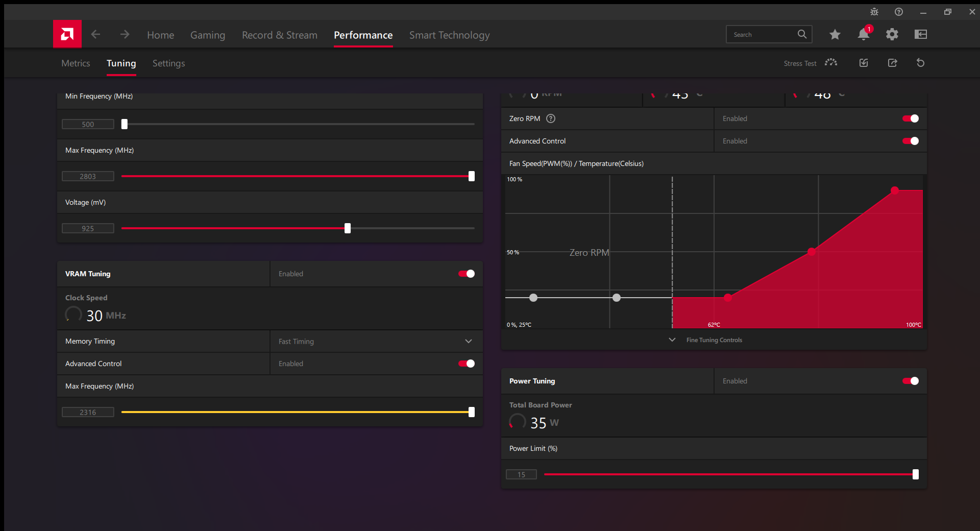Click the Min Frequency value field 500
Viewport: 980px width, 531px height.
(x=88, y=124)
